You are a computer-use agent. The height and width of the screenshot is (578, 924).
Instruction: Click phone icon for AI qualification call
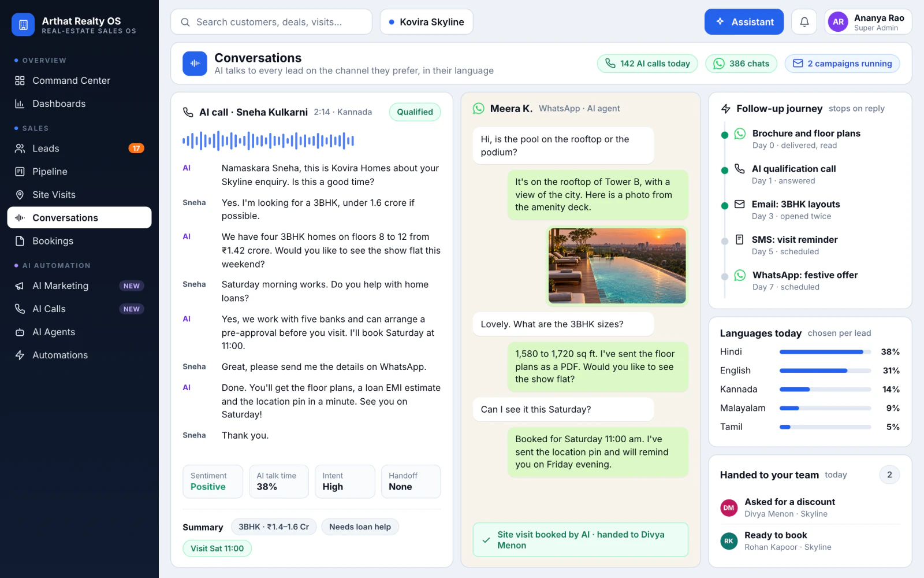(740, 169)
